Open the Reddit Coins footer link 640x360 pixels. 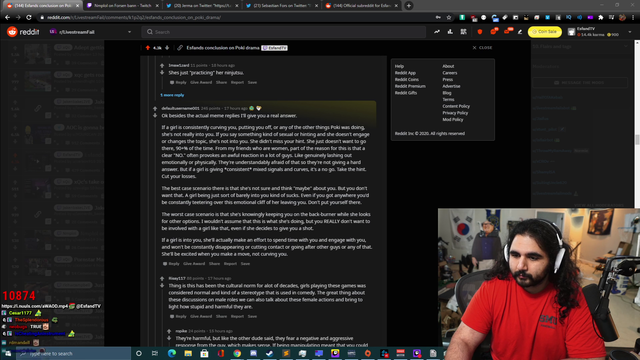tap(407, 80)
